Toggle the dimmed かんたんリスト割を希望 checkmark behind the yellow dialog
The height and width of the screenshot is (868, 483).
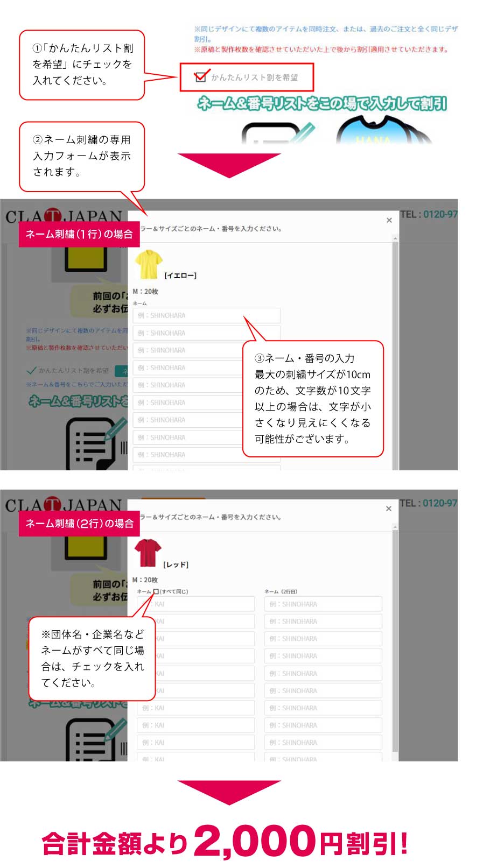32,370
